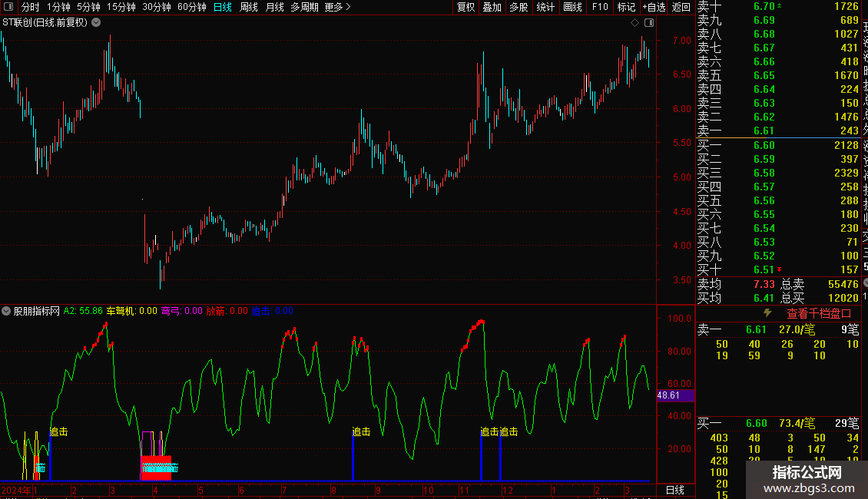Click the 追击 signal near month 9

pos(362,431)
